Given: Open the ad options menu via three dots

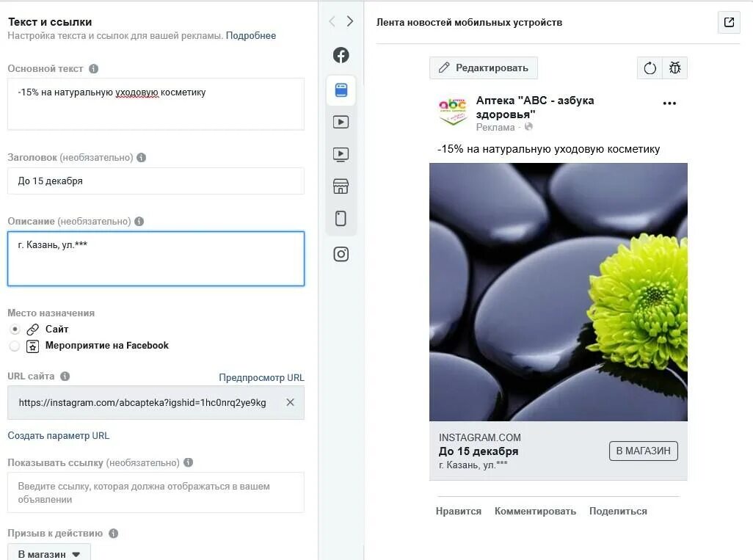Looking at the screenshot, I should [x=669, y=103].
